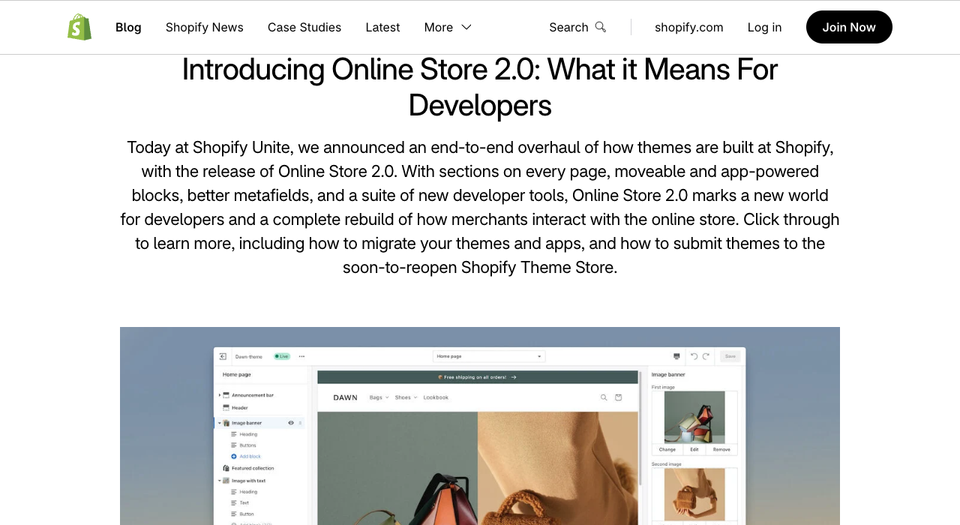Image resolution: width=960 pixels, height=525 pixels.
Task: Click the 'Dawn theme' label in the editor image
Action: pyautogui.click(x=249, y=357)
